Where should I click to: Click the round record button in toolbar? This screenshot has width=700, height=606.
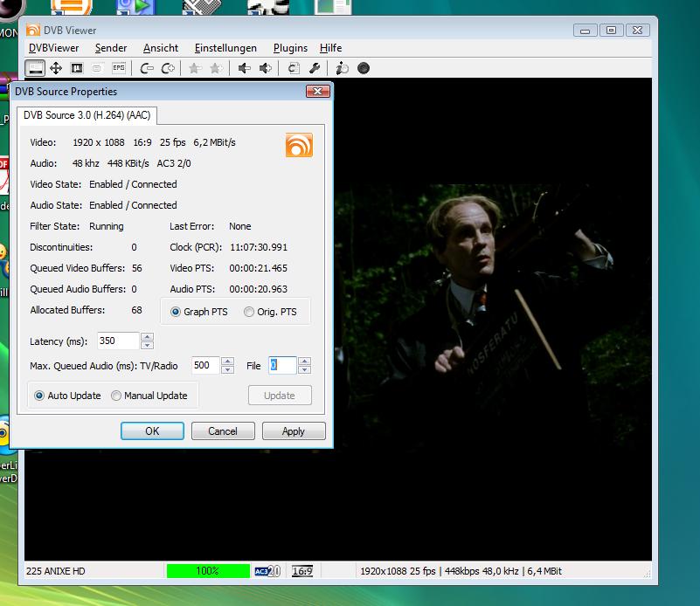tap(364, 68)
